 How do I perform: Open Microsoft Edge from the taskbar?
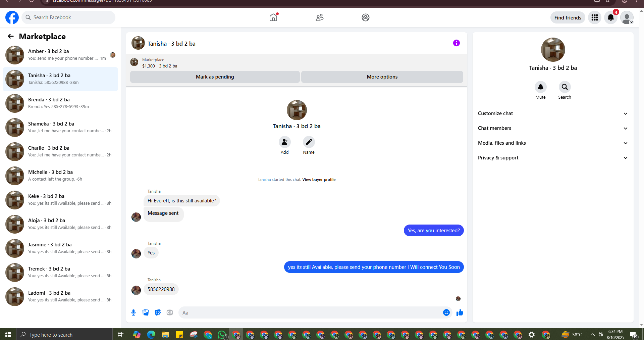pos(151,335)
